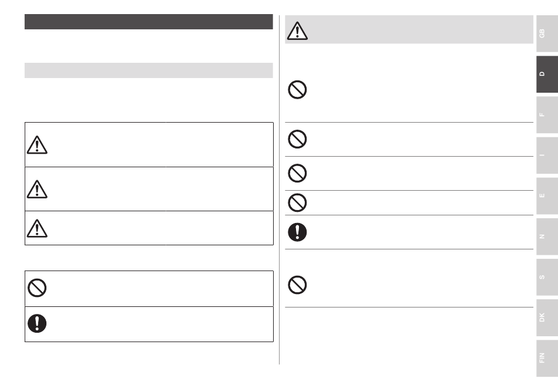
Task: Select the FIN language tab
Action: 547,358
